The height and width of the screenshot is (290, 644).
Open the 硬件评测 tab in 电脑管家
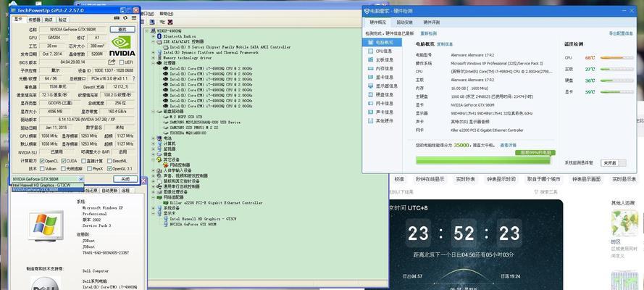click(431, 22)
